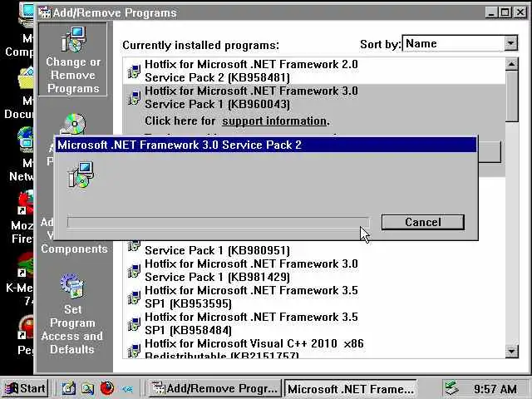Cancel the .NET Framework 3.0 uninstall dialog
The image size is (532, 399).
(423, 222)
